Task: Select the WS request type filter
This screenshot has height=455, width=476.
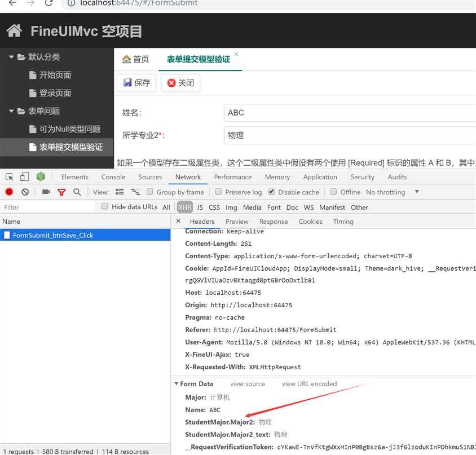Action: pos(308,207)
